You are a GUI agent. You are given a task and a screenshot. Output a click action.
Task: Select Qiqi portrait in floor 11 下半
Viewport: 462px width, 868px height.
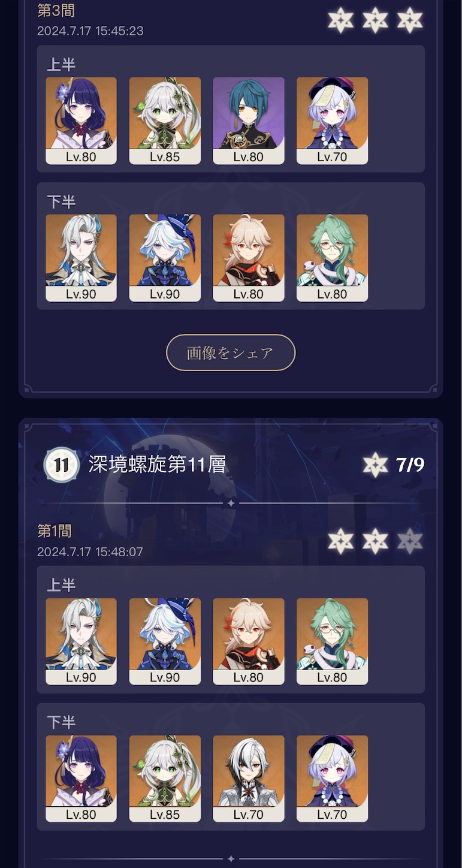333,779
